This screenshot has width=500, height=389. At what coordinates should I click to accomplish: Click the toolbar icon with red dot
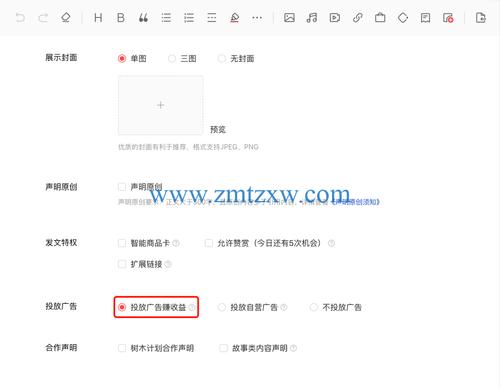448,18
